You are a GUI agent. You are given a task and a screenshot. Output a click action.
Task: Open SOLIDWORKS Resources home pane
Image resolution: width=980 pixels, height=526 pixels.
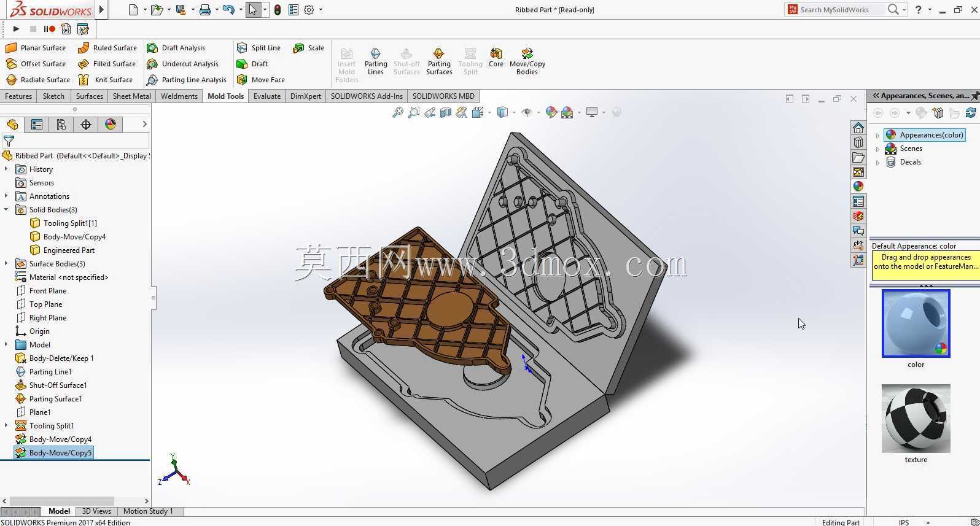click(858, 128)
